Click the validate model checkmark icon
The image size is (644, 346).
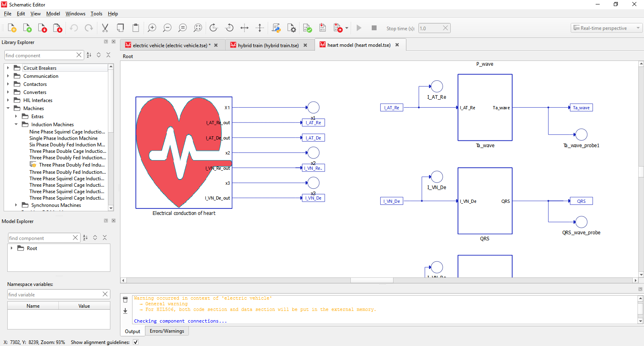[307, 28]
